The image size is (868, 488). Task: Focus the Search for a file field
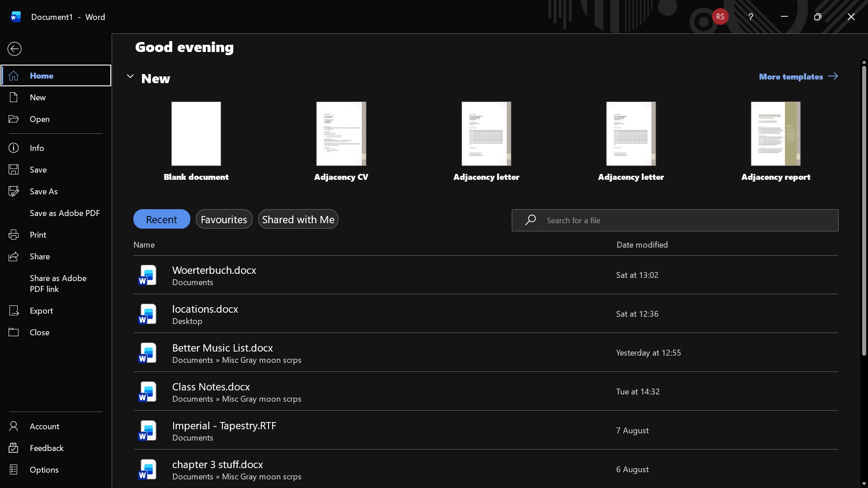(675, 220)
